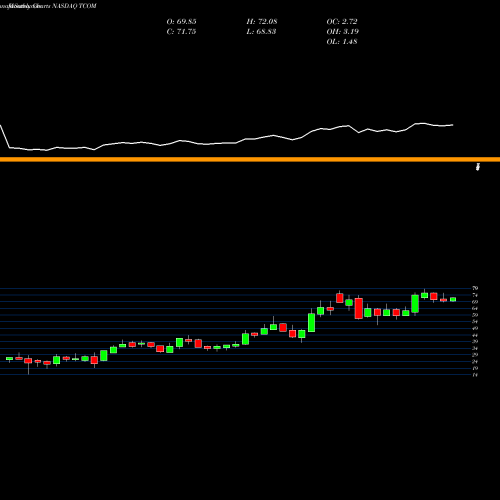This screenshot has height=500, width=500.
Task: Select the open value O: 69.85
Action: (181, 22)
